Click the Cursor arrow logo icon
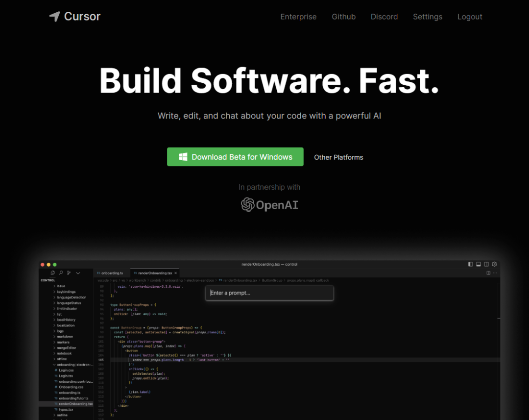529x420 pixels. coord(55,16)
